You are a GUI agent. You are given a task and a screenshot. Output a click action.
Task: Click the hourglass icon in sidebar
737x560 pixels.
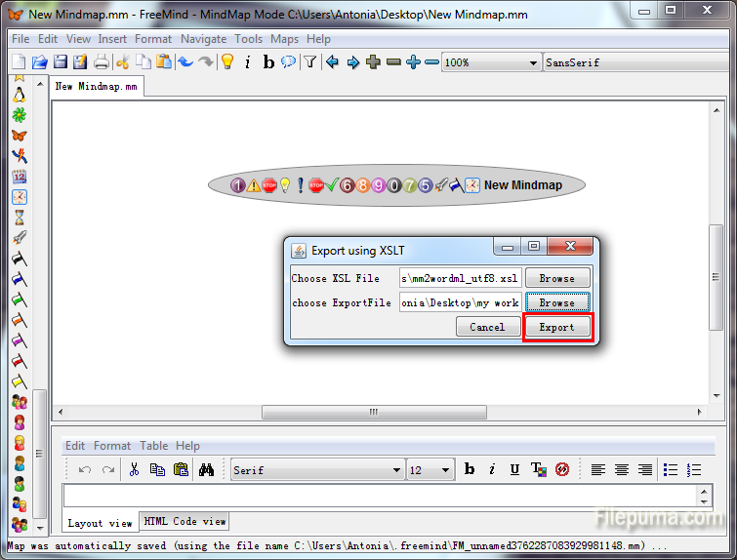(x=19, y=218)
